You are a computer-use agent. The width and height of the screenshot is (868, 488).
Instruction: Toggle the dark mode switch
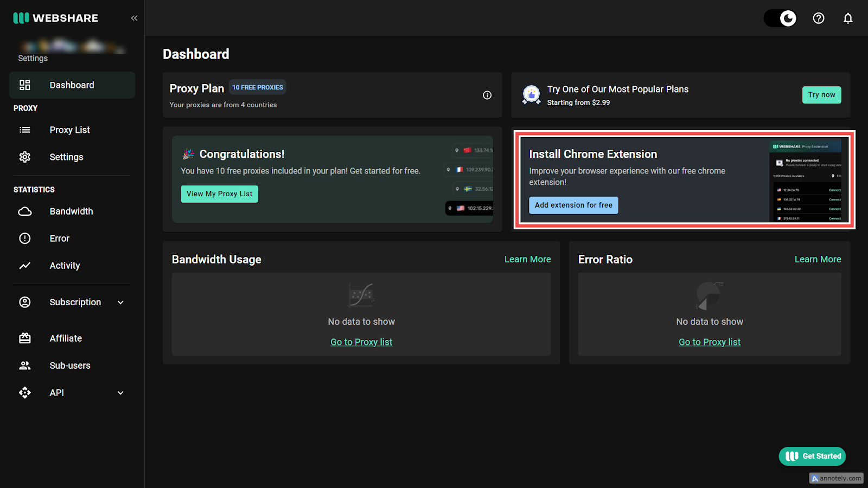[x=780, y=18]
